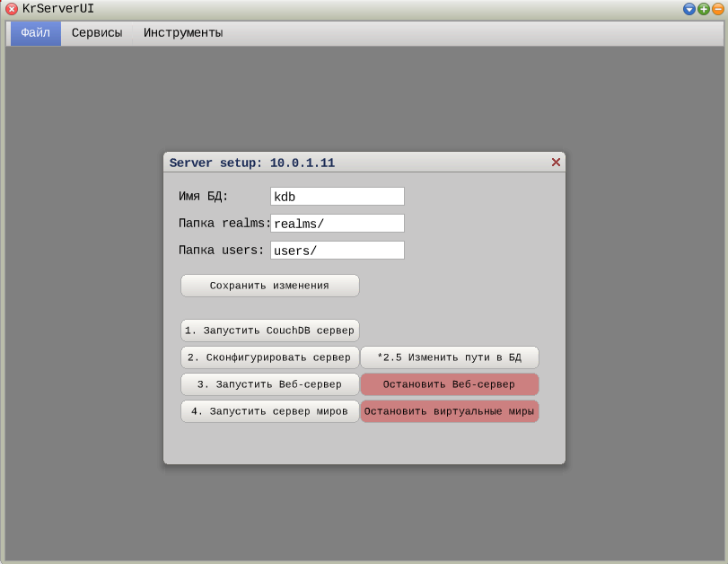Open the Инструменты menu
728x564 pixels.
pos(183,33)
